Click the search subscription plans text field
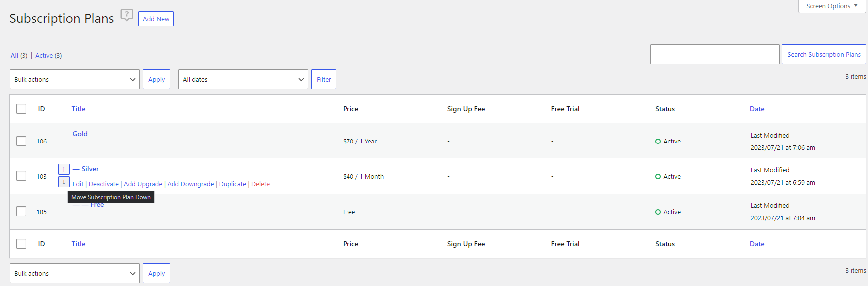The image size is (868, 286). point(714,54)
